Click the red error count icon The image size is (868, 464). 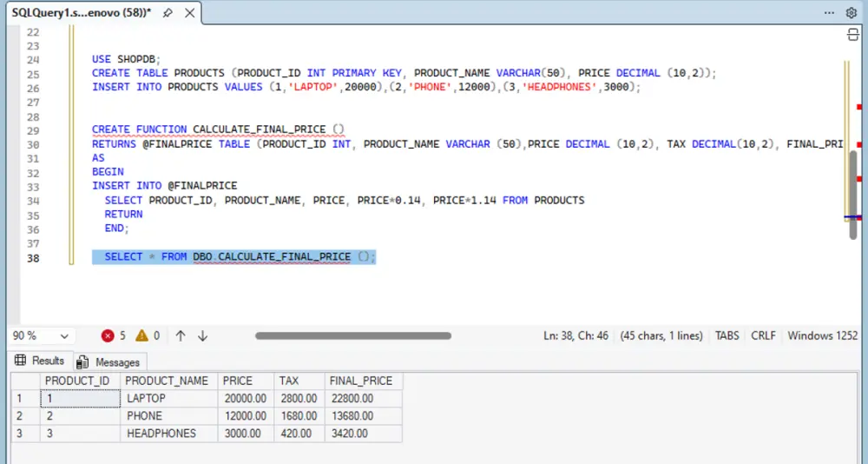pos(108,335)
